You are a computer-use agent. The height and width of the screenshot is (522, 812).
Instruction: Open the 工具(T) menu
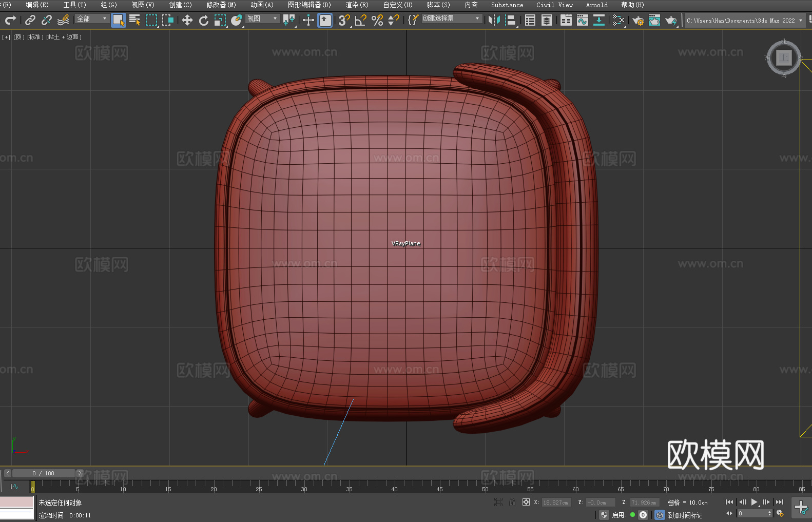pos(75,5)
